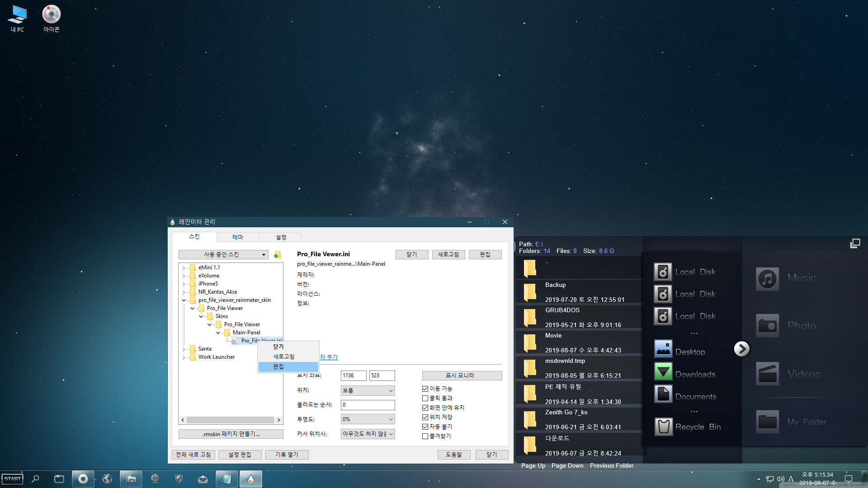868x488 pixels.
Task: Click the 불러오는 순서 input field
Action: [368, 405]
